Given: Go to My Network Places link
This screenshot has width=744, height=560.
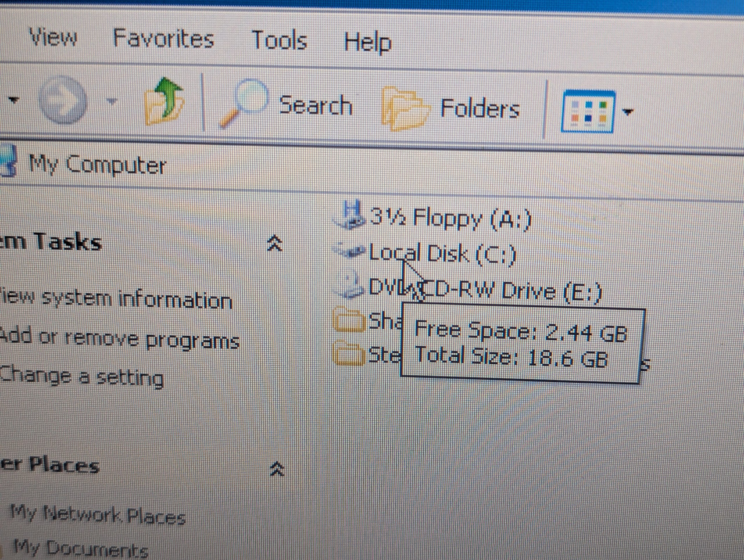Looking at the screenshot, I should pyautogui.click(x=98, y=514).
